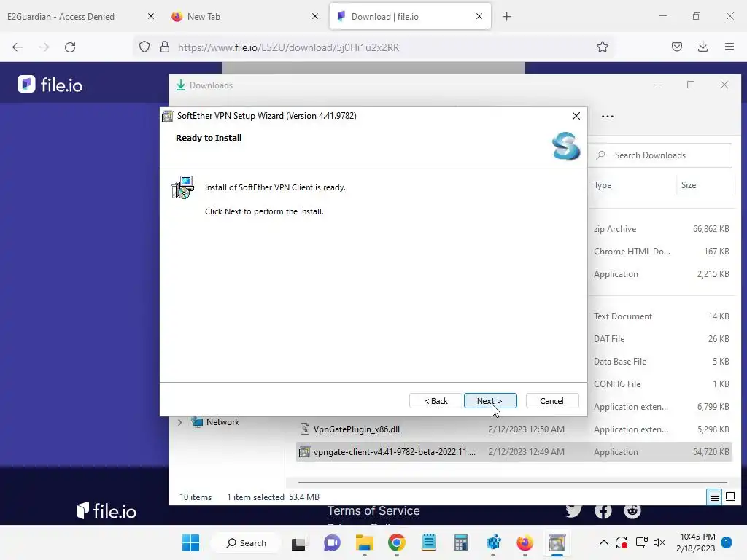The width and height of the screenshot is (747, 560).
Task: Click the tracking protection shield icon
Action: (144, 47)
